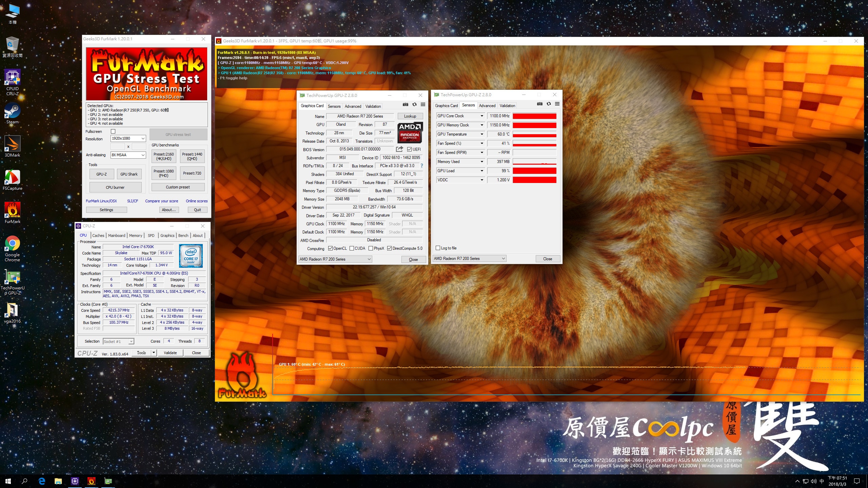Open TechPowerUp GPU-Z desktop shortcut
The width and height of the screenshot is (868, 488).
point(13,282)
